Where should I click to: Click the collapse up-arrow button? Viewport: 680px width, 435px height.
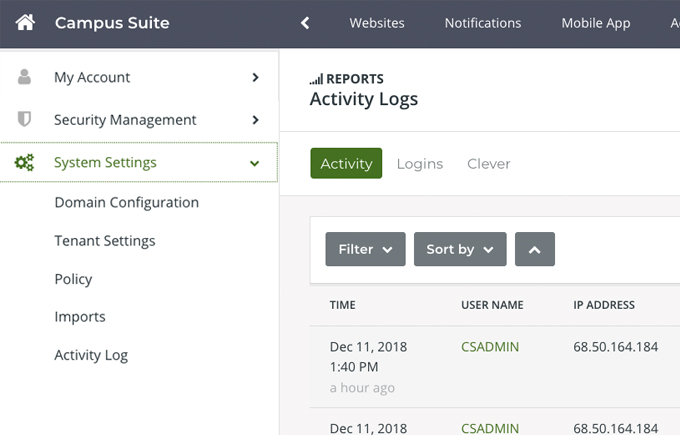tap(534, 249)
